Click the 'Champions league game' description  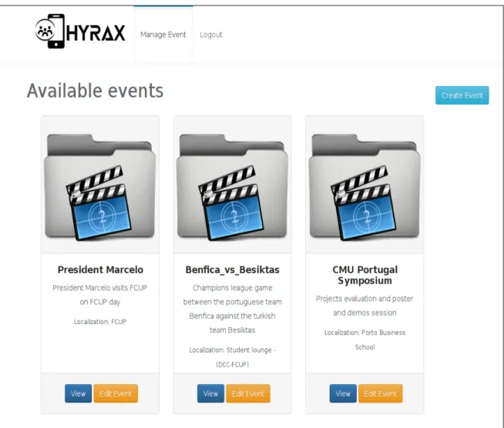tap(233, 309)
